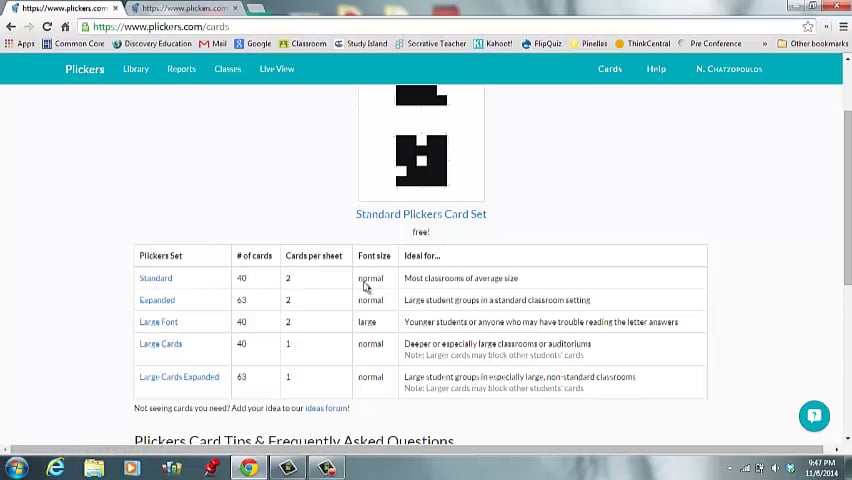Open the FlipQuiz bookmark
This screenshot has height=480, width=852.
click(541, 43)
